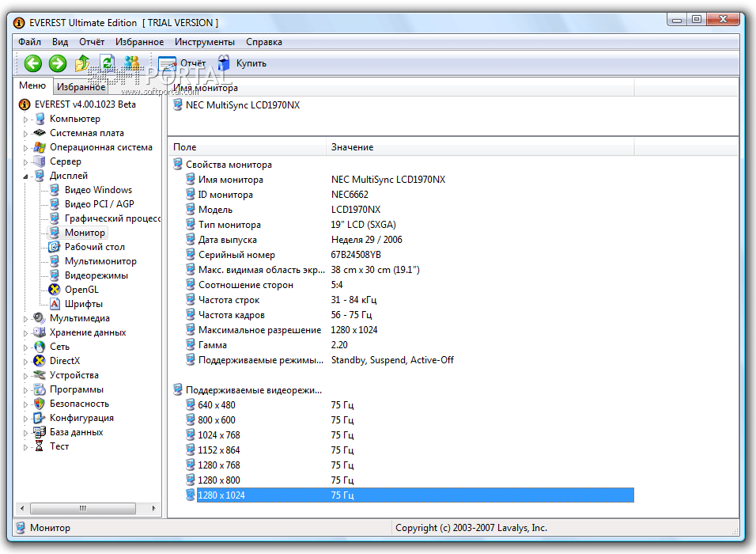Click the OpenGL icon in tree
756x554 pixels.
click(x=54, y=290)
